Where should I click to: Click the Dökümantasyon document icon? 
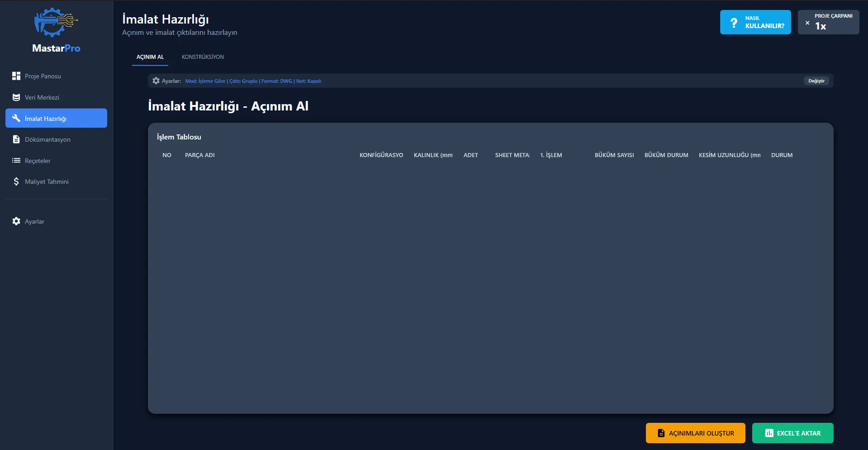[x=16, y=139]
